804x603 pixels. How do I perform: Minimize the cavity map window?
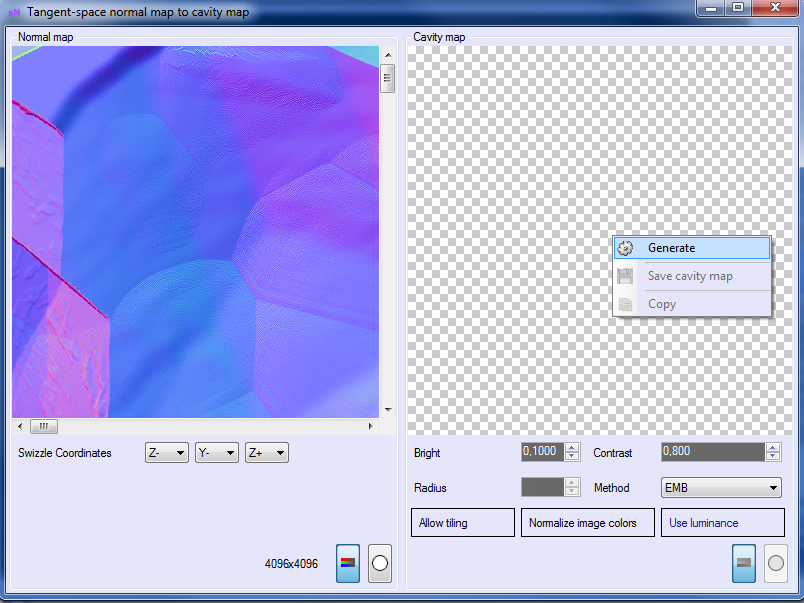(x=711, y=8)
